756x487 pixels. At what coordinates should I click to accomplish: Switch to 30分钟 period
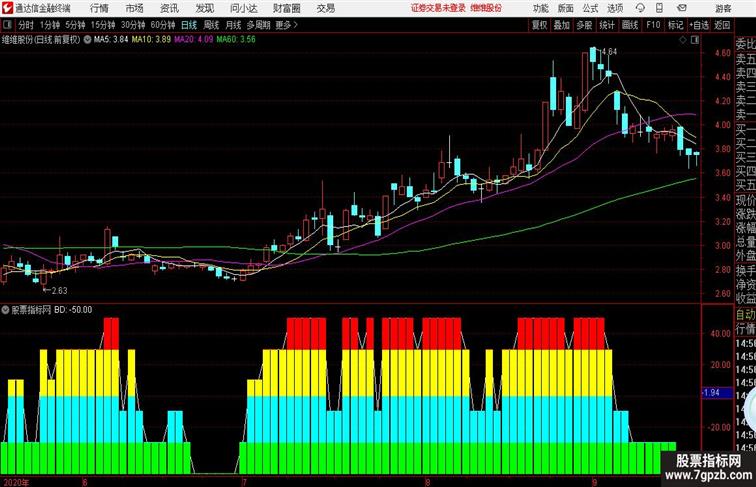[133, 25]
